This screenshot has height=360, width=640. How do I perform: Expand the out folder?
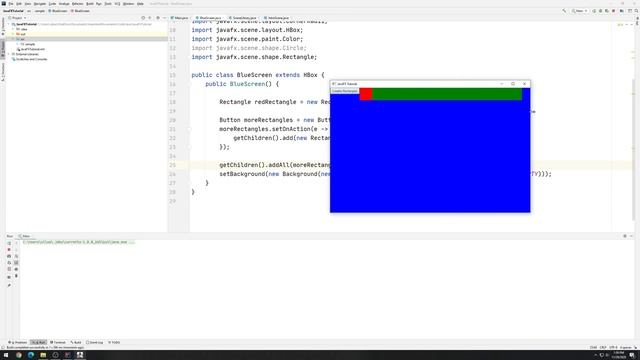[13, 34]
